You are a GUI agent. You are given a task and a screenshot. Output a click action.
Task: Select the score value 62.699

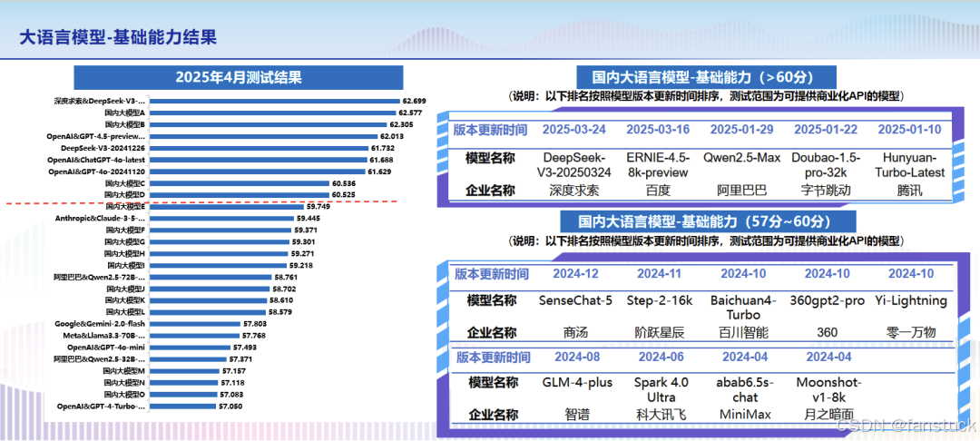415,101
